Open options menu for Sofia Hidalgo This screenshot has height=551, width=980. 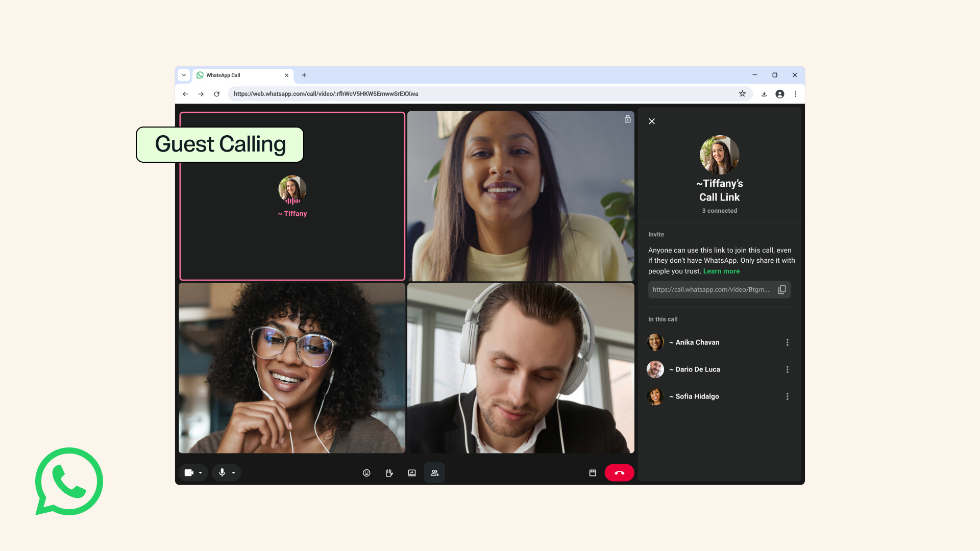(787, 396)
